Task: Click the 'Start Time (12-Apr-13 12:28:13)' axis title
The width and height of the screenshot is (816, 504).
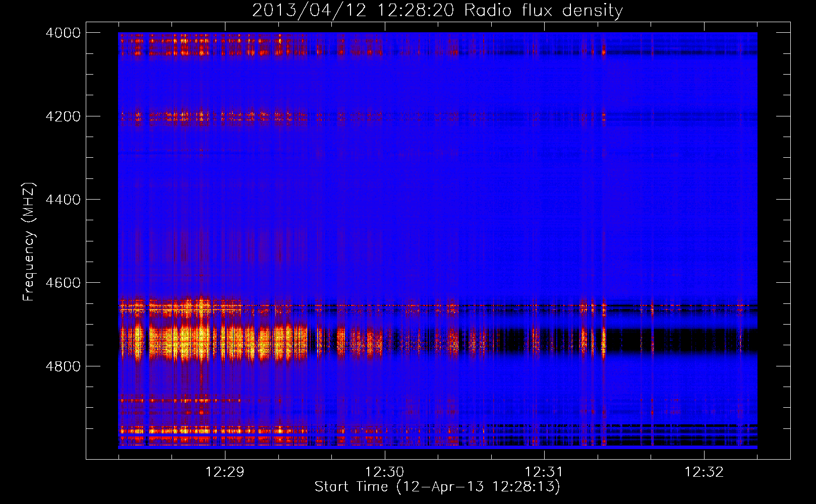Action: [x=437, y=487]
